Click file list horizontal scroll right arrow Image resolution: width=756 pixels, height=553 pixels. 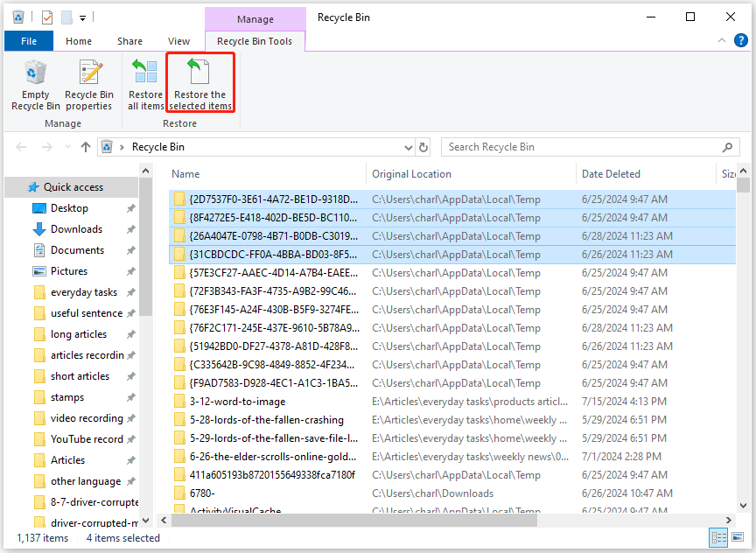click(729, 521)
